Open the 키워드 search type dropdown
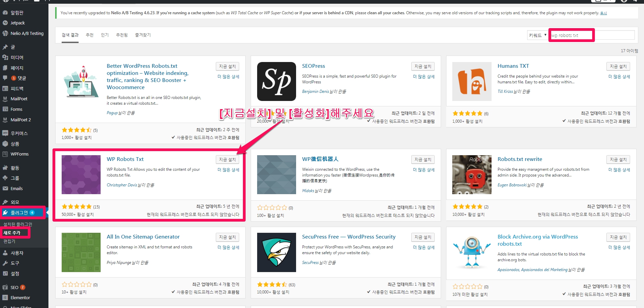Screen dimensions: 644x308 537,35
